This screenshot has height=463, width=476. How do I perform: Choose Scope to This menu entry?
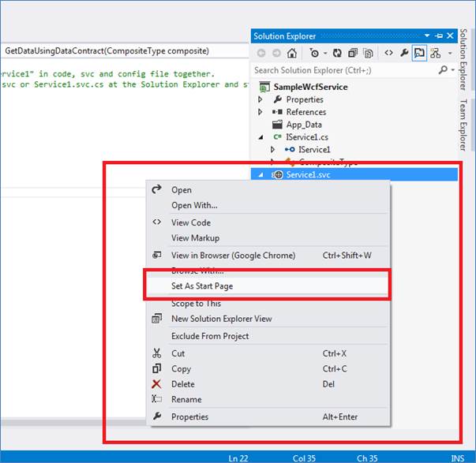[x=269, y=304]
